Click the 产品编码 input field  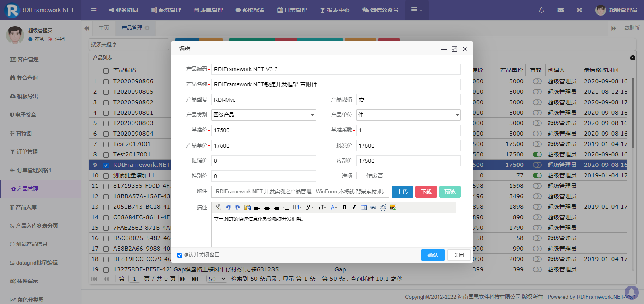336,69
